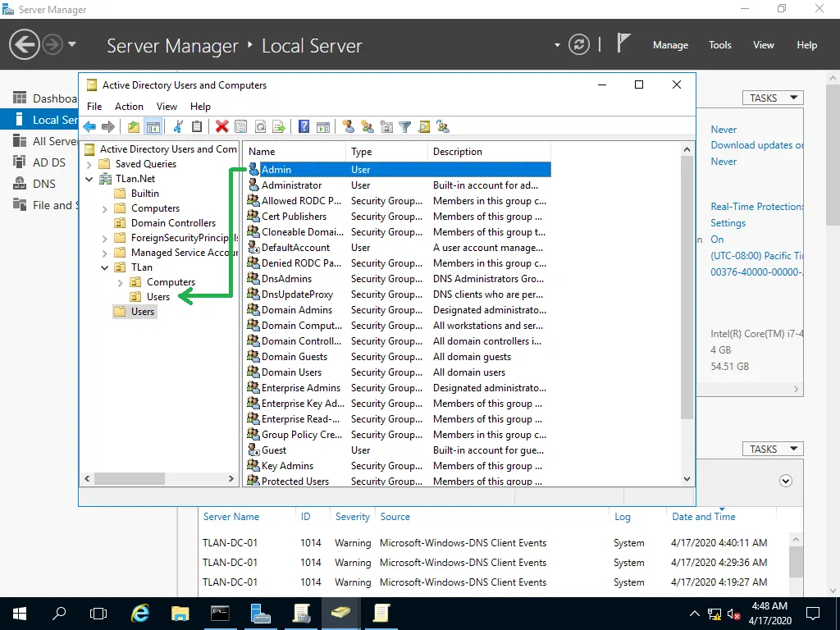Open taskbar Search magnifier
Screen dimensions: 840x630
tap(59, 614)
